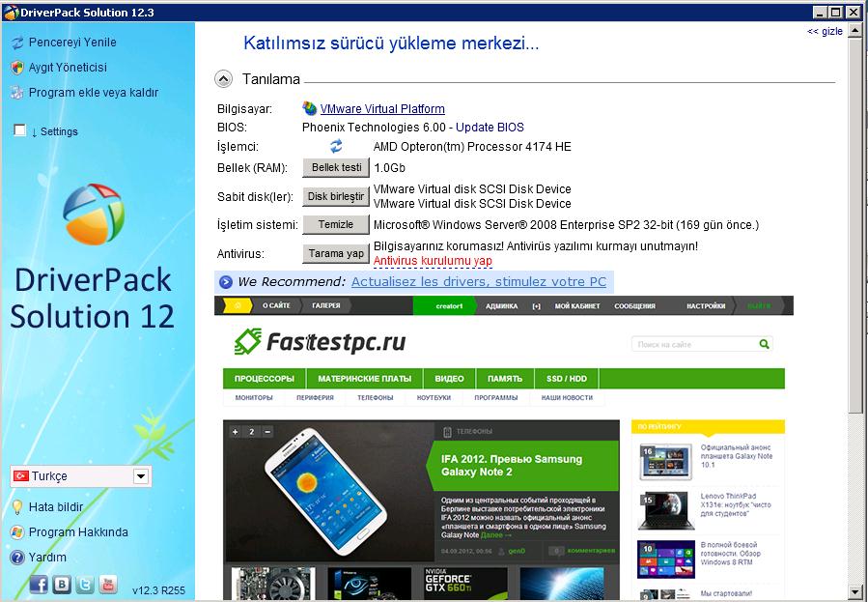Open Aygıt Yöneticisi menu item
The height and width of the screenshot is (602, 868).
pos(68,68)
